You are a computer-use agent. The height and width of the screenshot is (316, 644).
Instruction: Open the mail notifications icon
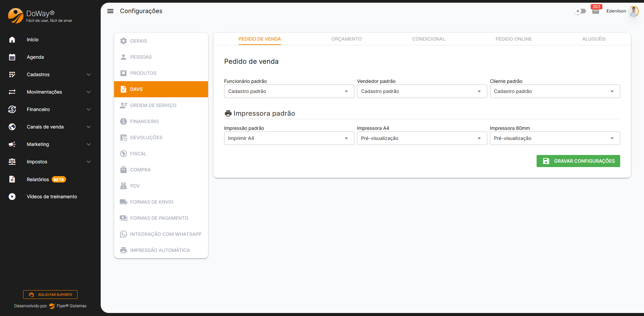595,11
